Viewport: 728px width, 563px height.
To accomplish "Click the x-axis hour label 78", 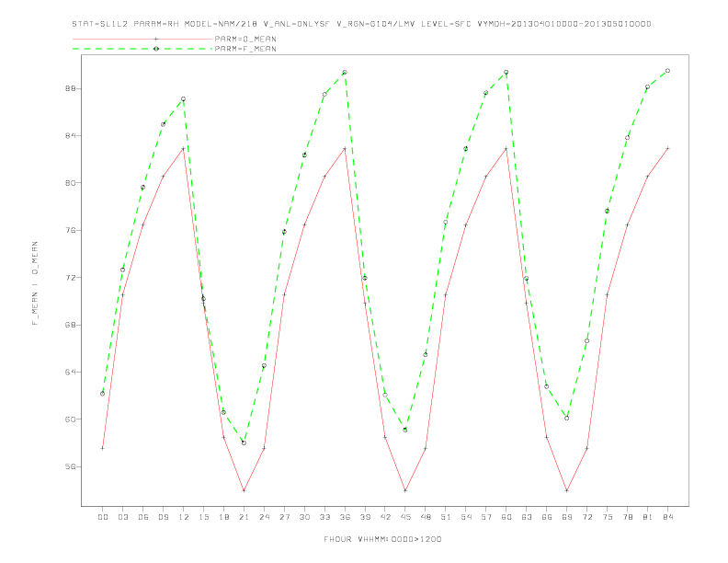I will [628, 517].
